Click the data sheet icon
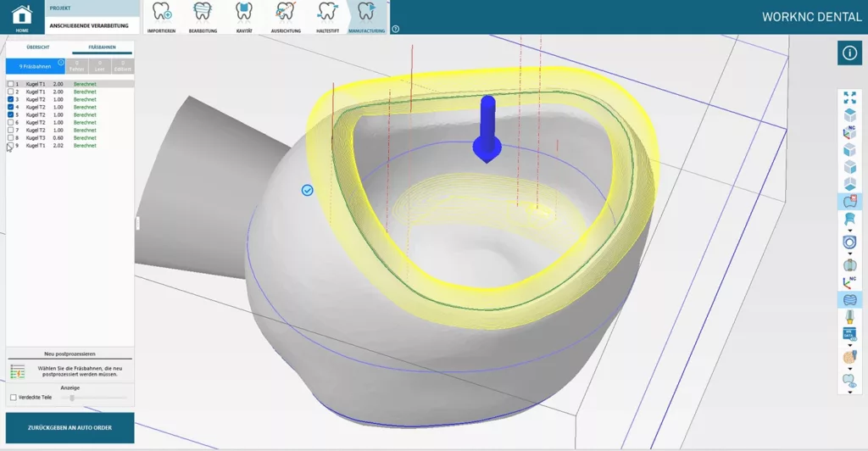The height and width of the screenshot is (451, 868). pos(849,334)
